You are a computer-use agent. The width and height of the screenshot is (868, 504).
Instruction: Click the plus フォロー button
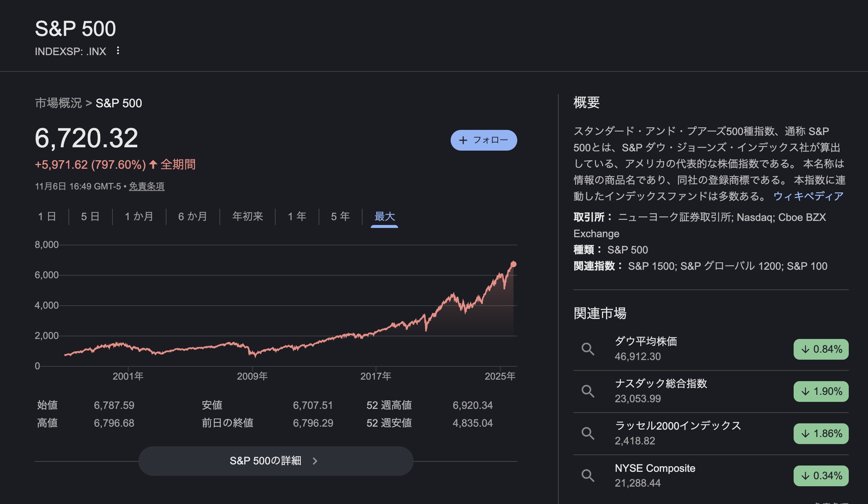[x=484, y=140]
